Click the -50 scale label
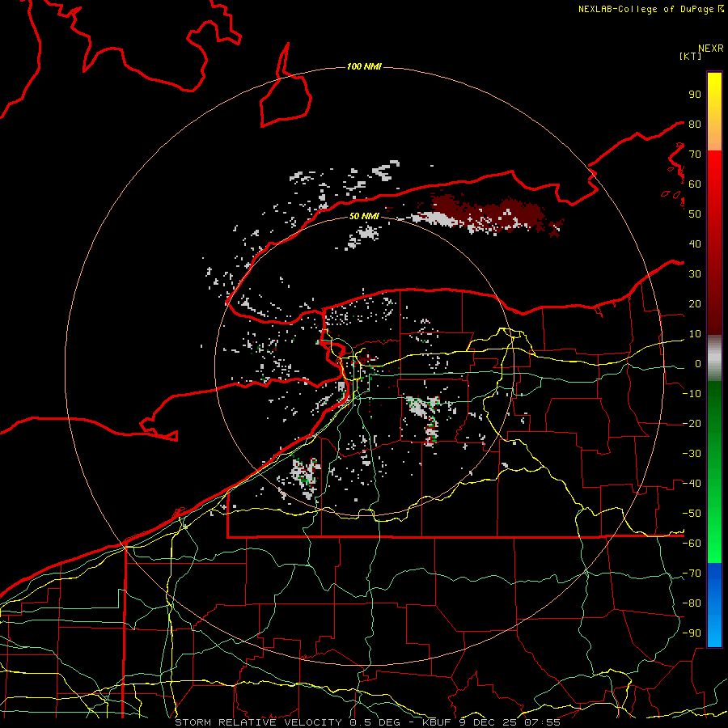 click(x=692, y=514)
